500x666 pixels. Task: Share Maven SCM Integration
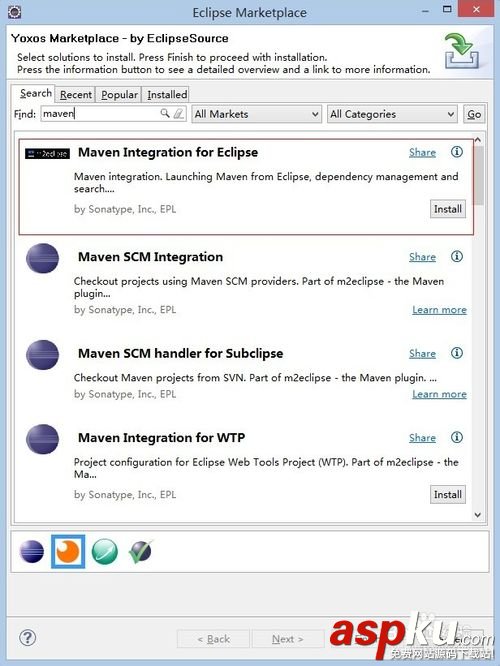click(x=422, y=257)
